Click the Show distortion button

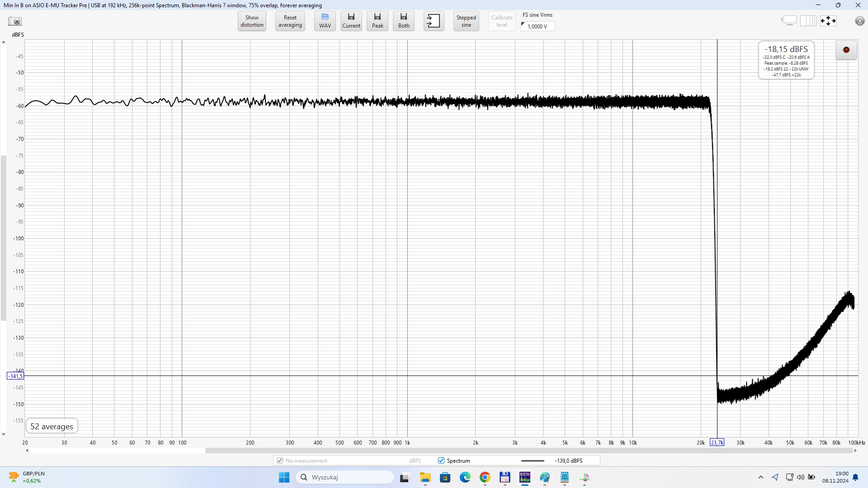(x=252, y=21)
